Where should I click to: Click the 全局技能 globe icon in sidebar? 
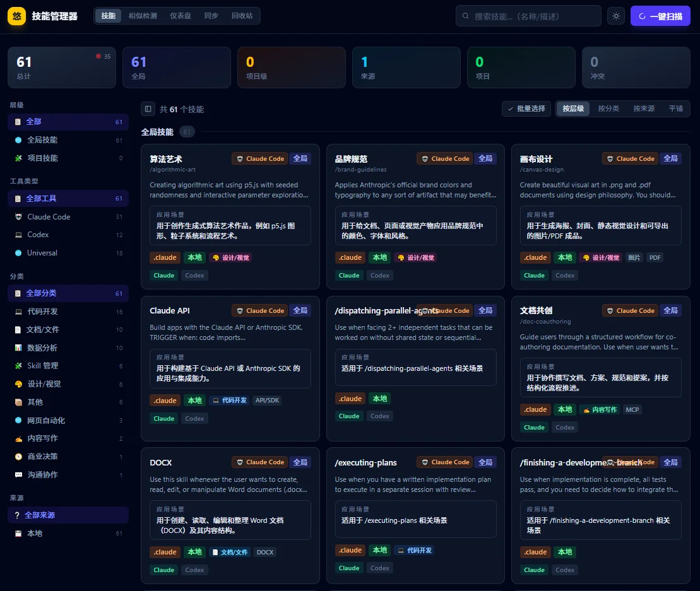click(x=18, y=140)
